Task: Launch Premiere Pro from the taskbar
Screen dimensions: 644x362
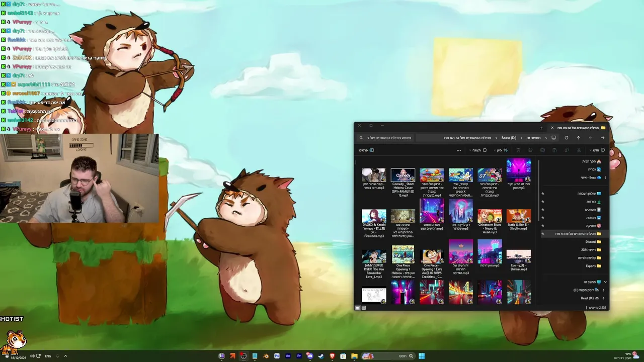Action: coord(299,356)
